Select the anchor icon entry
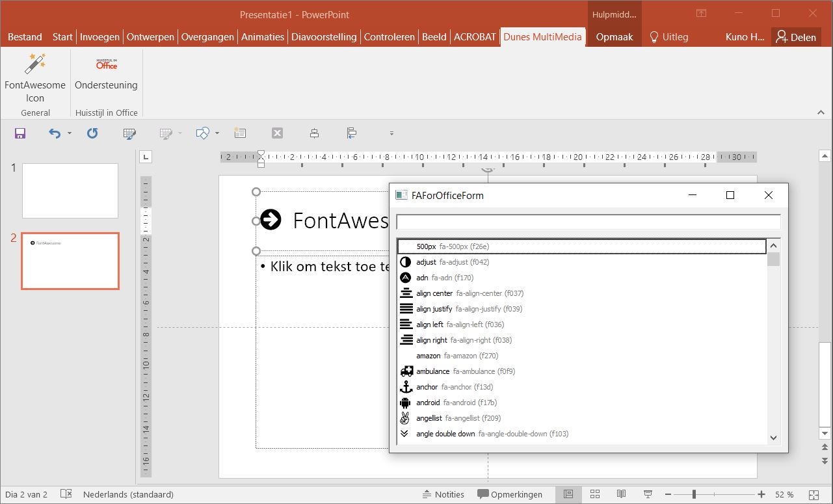Image resolution: width=833 pixels, height=504 pixels. click(x=581, y=387)
